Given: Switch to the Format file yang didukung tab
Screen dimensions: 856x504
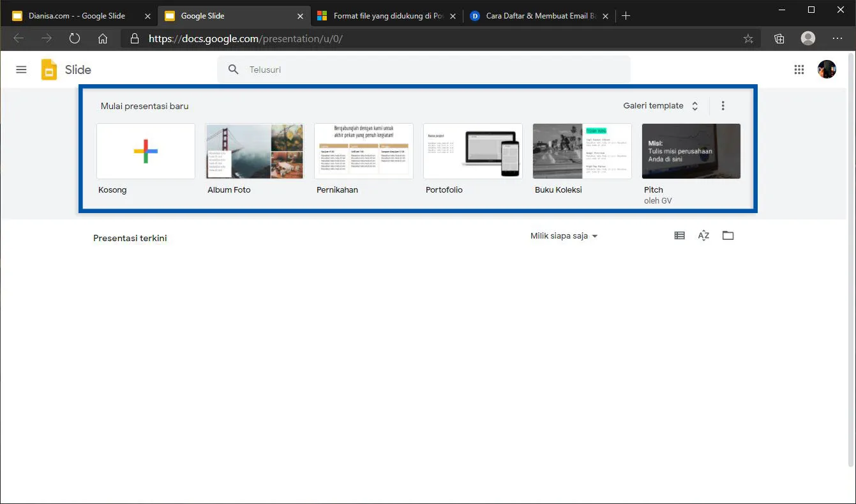Looking at the screenshot, I should coord(383,15).
